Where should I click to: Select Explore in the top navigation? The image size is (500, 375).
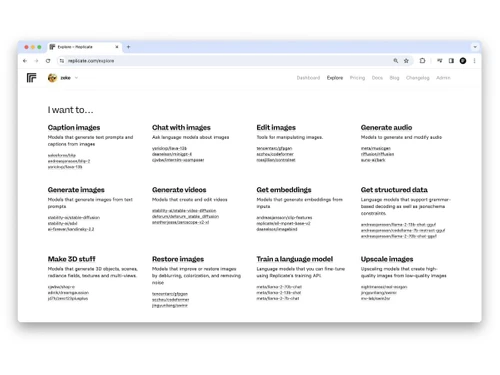[335, 78]
